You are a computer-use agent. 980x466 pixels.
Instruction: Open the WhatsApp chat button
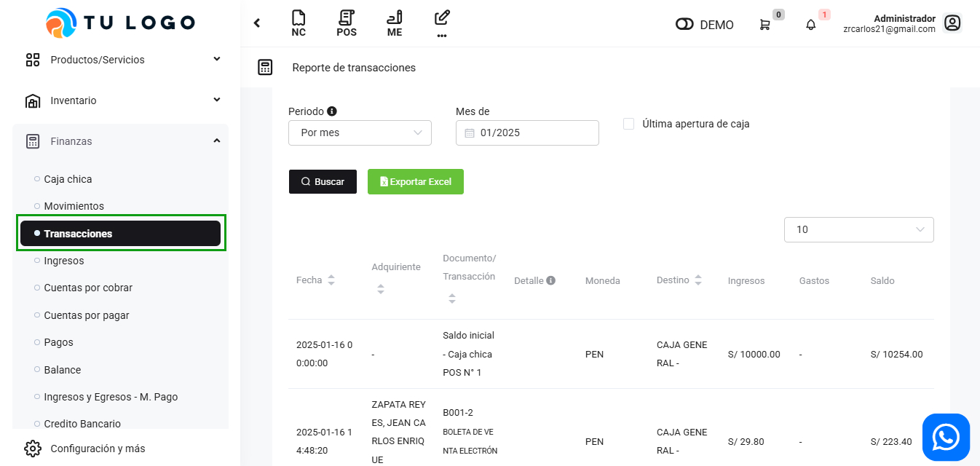coord(946,438)
